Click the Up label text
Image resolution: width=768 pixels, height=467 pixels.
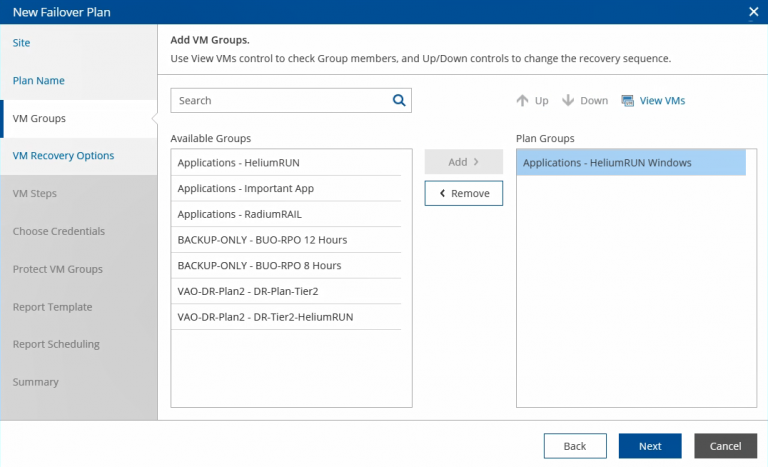click(x=541, y=100)
